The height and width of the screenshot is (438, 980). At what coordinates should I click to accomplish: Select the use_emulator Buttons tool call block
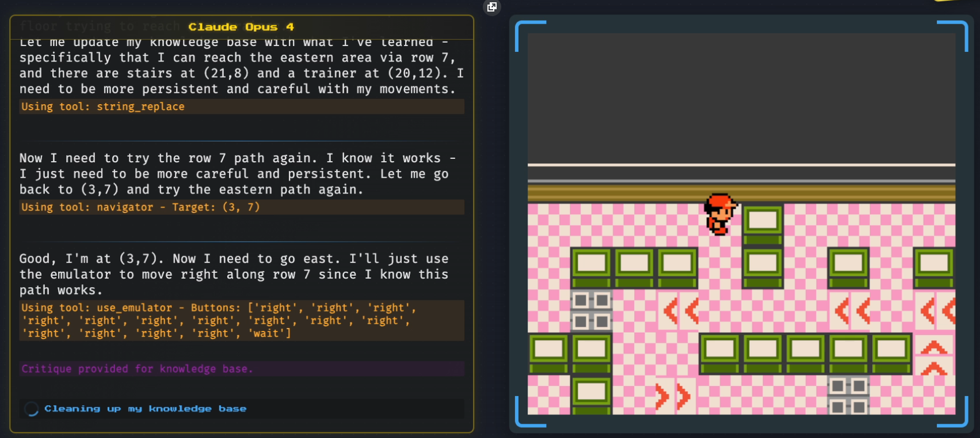[x=242, y=321]
